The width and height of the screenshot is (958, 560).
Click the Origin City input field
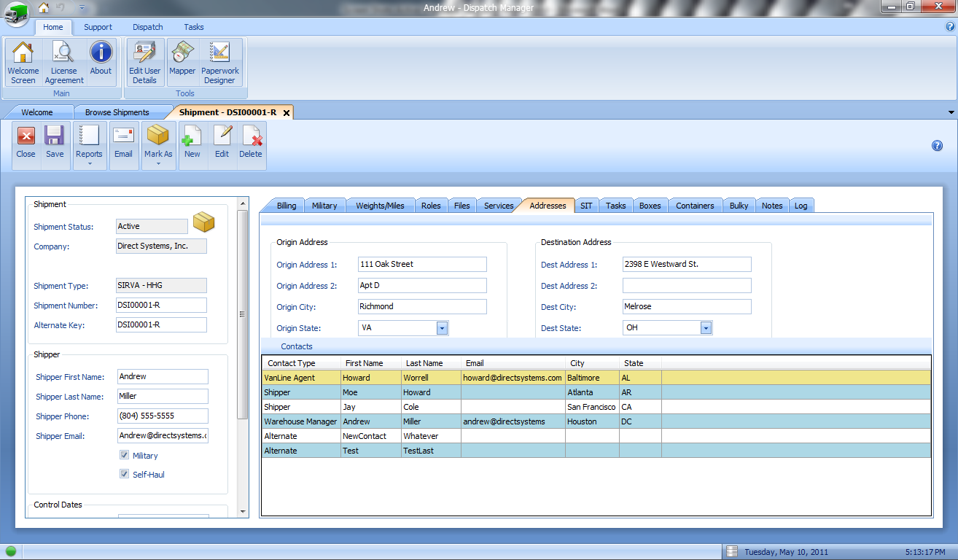pos(422,307)
